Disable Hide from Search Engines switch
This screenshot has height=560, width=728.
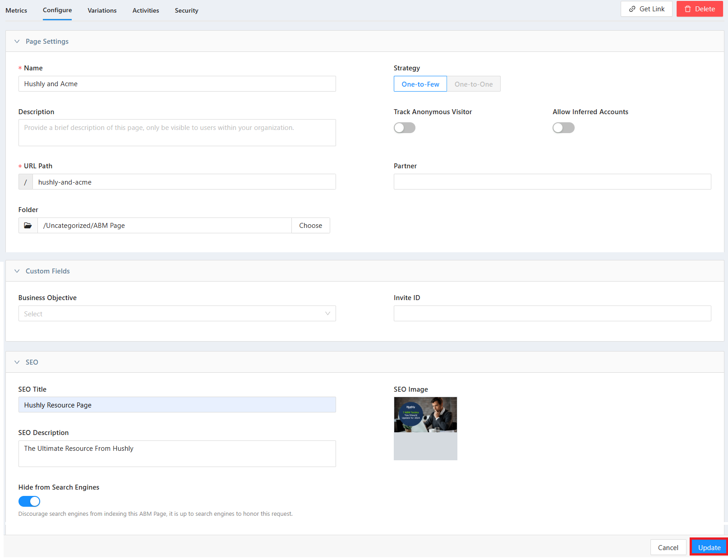(x=29, y=501)
